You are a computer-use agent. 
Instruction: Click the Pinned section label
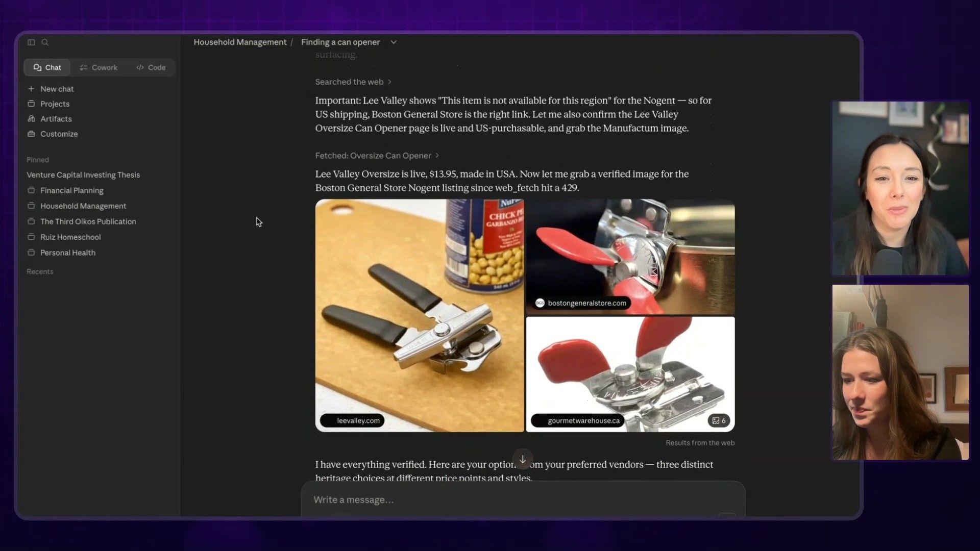[38, 160]
